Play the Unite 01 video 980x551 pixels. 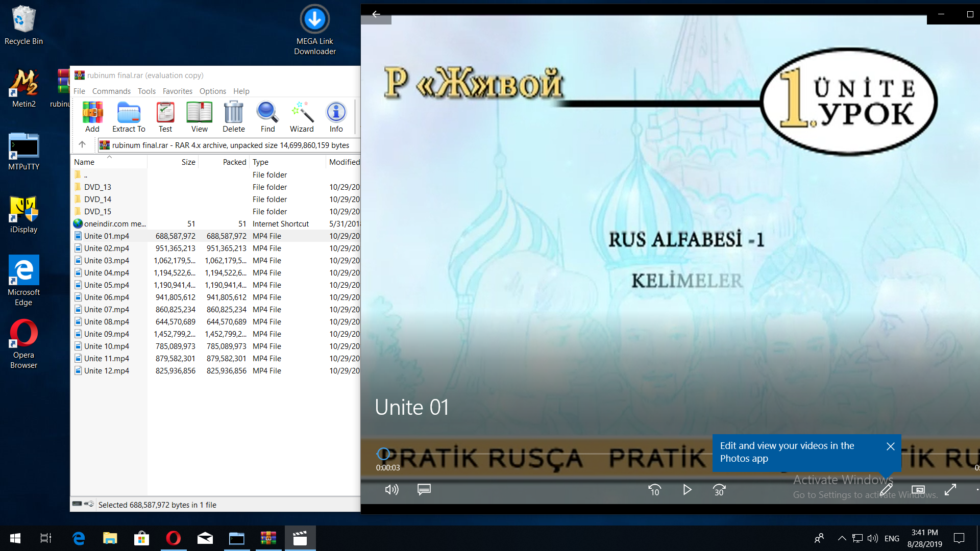tap(687, 490)
